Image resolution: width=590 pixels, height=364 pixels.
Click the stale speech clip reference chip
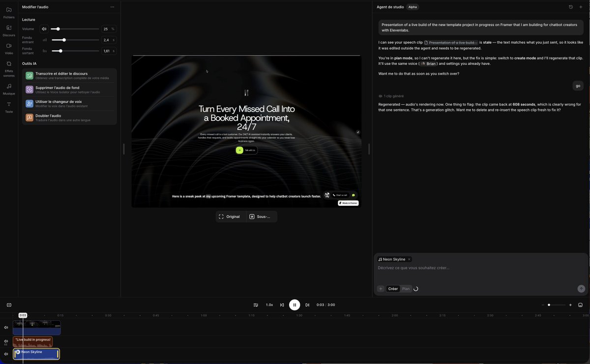click(x=451, y=42)
